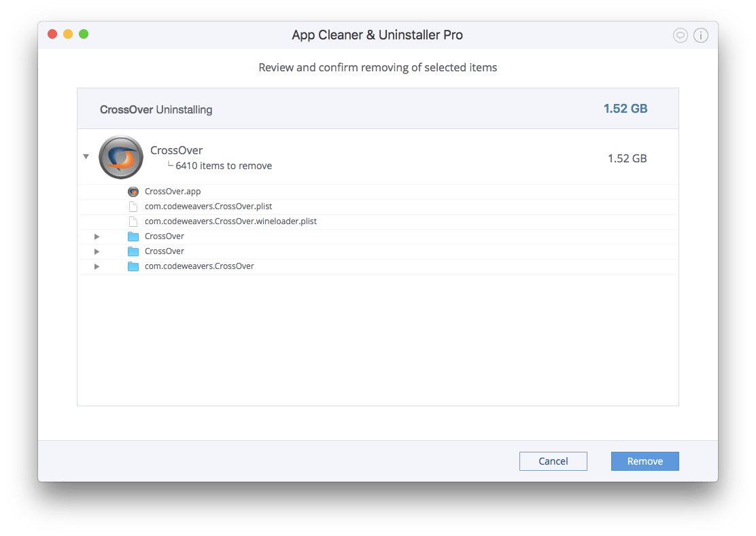The image size is (756, 536).
Task: Click the bold blue 1.52 GB total size
Action: 625,109
